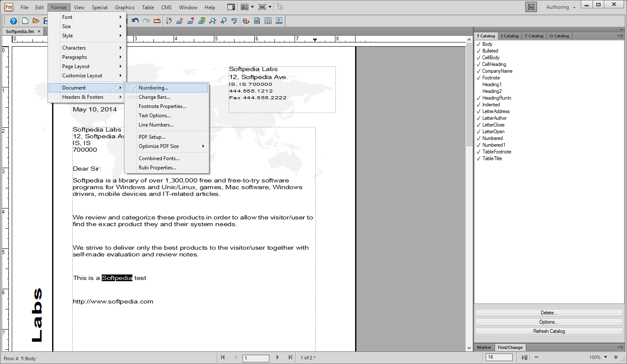This screenshot has height=364, width=627.
Task: Click the Undo arrow icon
Action: pos(135,21)
